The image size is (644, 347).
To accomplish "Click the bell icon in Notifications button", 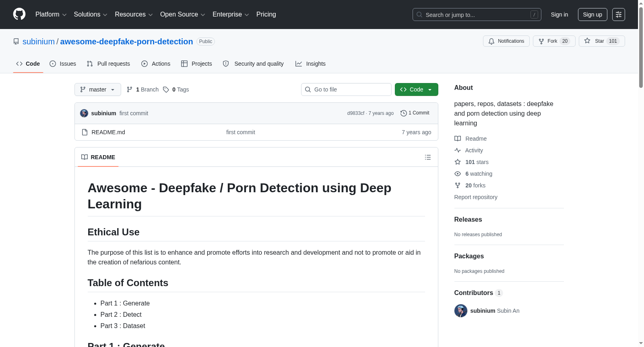I will [x=491, y=41].
